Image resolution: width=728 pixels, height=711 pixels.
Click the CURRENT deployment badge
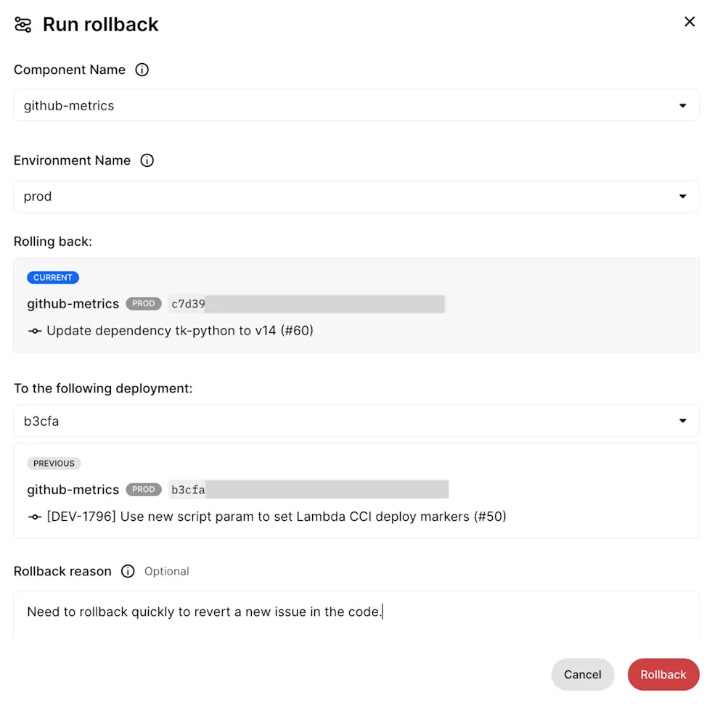(x=53, y=277)
